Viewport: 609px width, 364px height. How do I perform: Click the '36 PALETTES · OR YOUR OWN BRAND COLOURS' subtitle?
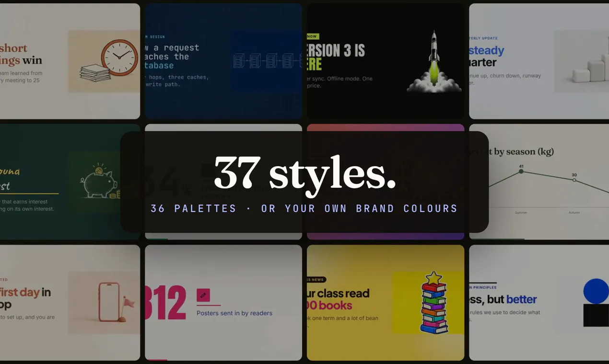point(304,208)
